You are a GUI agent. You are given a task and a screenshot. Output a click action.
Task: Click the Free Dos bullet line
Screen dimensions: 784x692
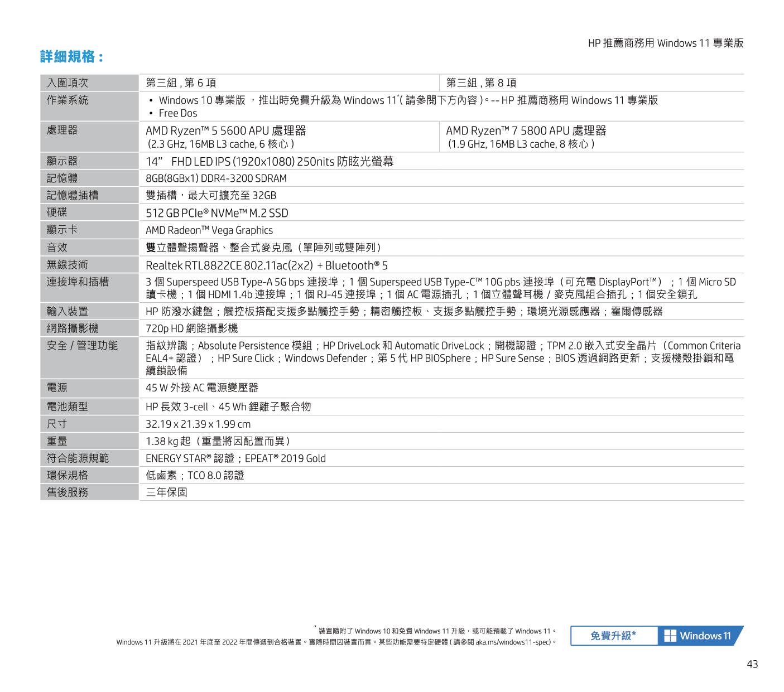tap(173, 113)
